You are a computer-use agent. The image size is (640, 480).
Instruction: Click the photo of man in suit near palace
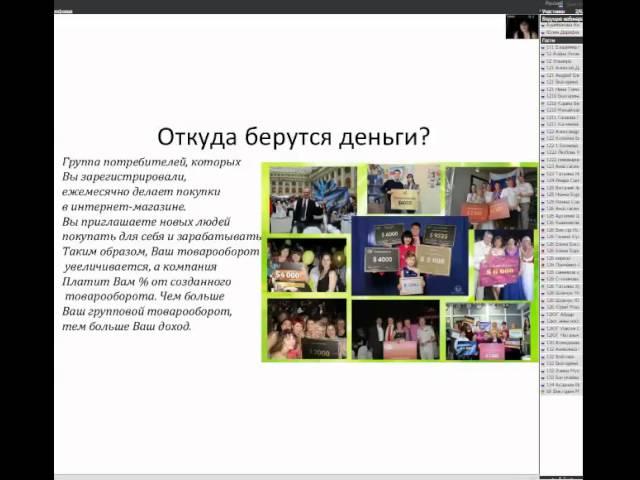tap(313, 200)
